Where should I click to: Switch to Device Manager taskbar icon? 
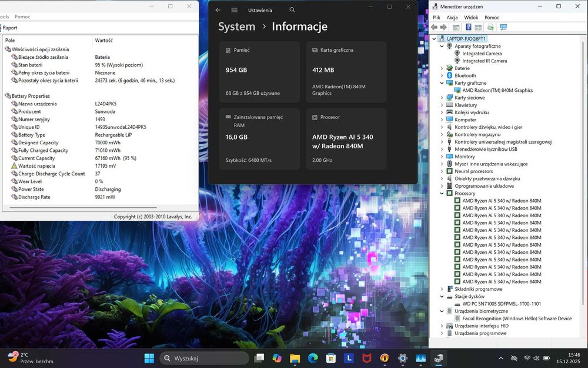pos(439,358)
